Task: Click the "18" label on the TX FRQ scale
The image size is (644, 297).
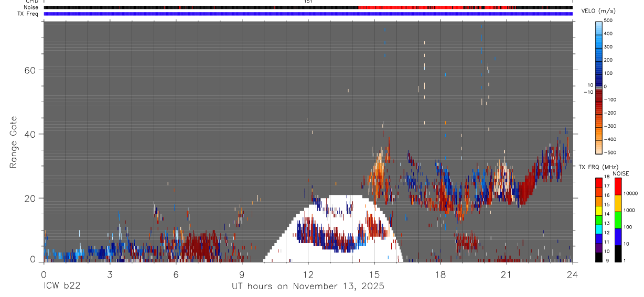Action: point(606,177)
